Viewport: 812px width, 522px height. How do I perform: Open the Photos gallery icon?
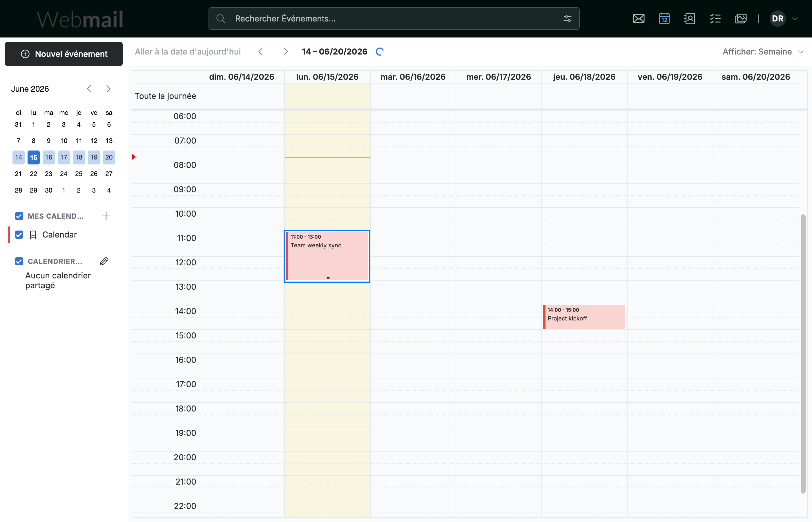coord(741,19)
